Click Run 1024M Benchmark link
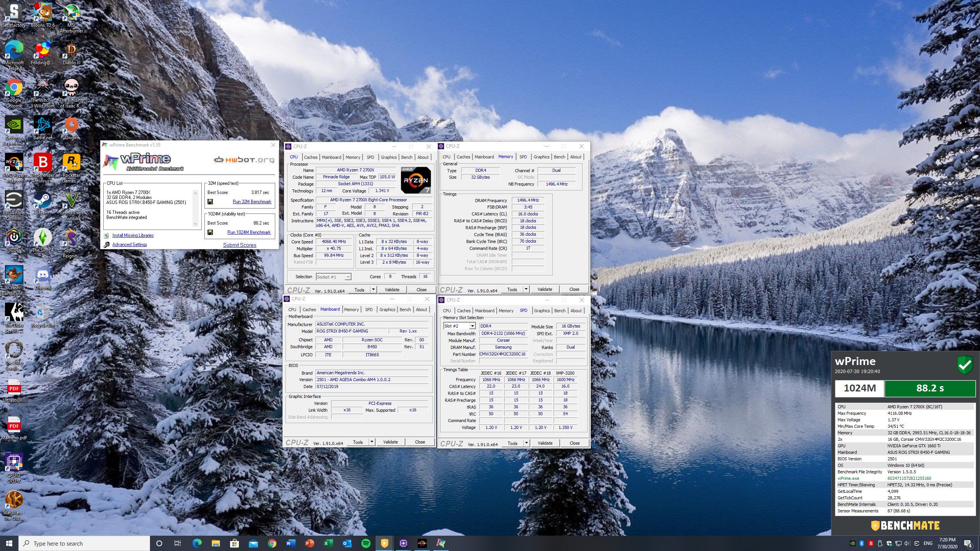The width and height of the screenshot is (980, 551). tap(249, 232)
